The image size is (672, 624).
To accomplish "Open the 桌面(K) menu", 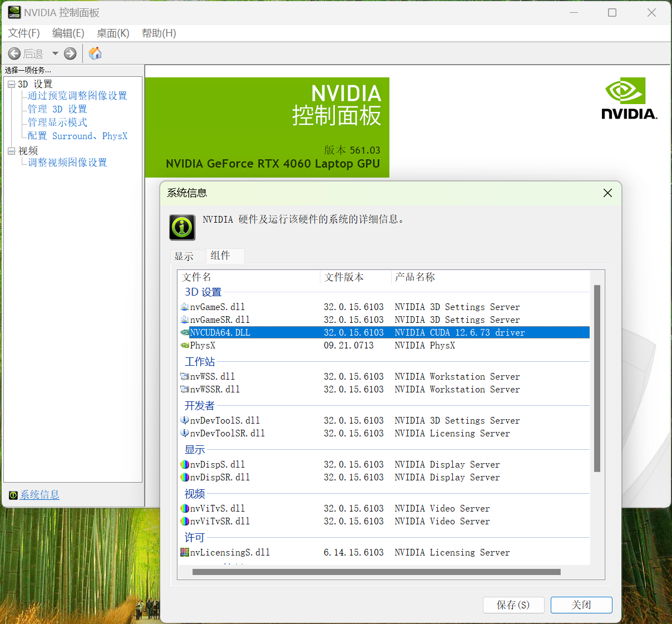I will pos(113,33).
